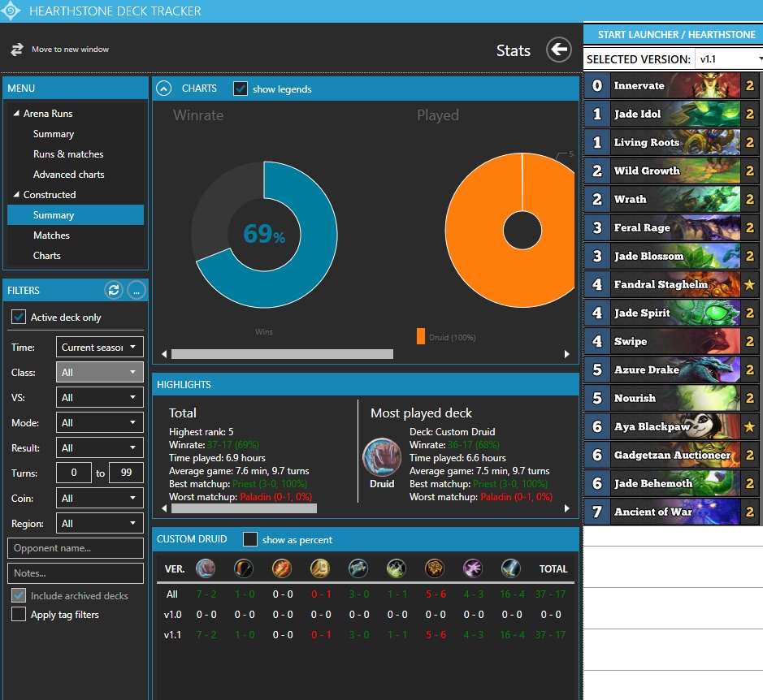Click the Rogue class icon column
This screenshot has width=763, height=700.
tap(397, 568)
